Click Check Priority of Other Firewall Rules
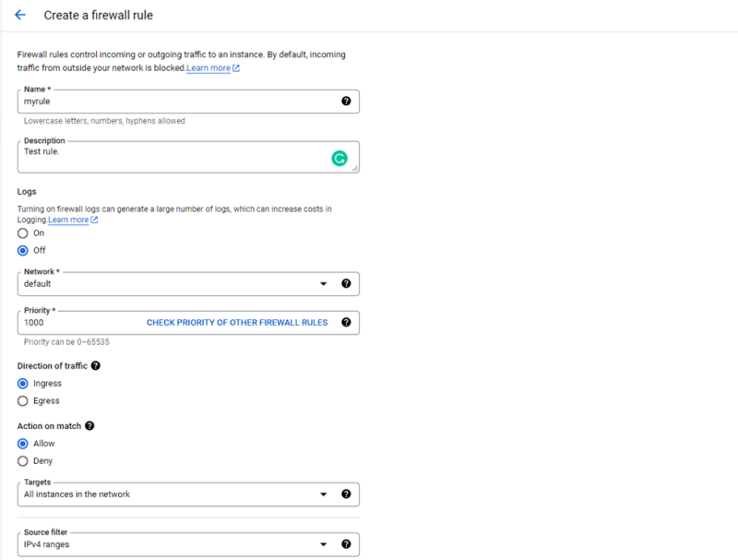This screenshot has width=738, height=560. (x=237, y=322)
